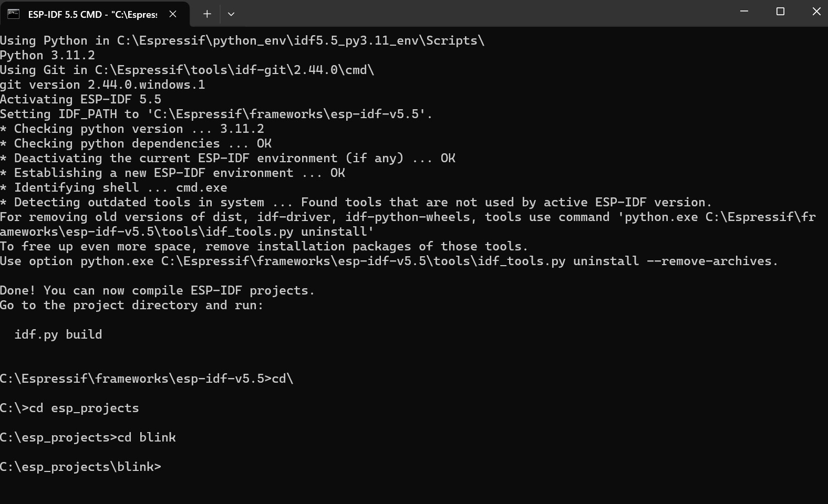The height and width of the screenshot is (504, 828).
Task: Click the terminal icon in the tab
Action: click(13, 14)
